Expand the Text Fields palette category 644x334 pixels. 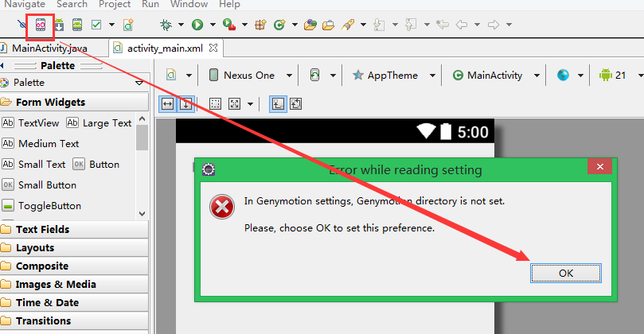74,229
